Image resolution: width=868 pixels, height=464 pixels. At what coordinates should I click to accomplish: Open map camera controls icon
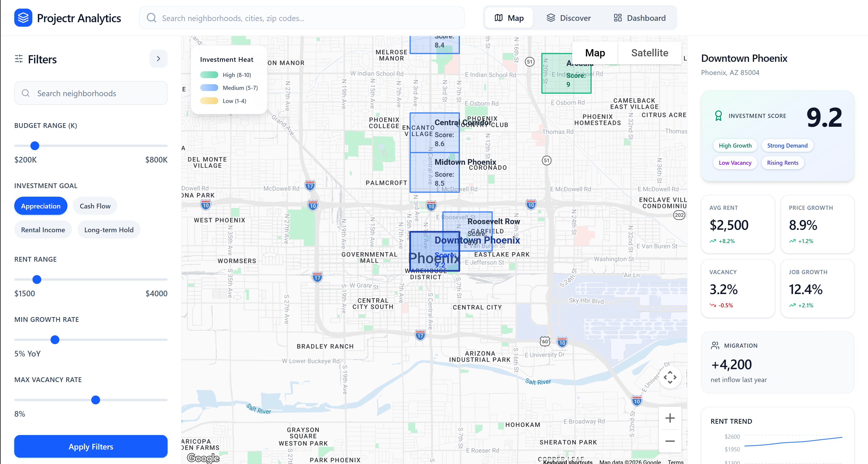(670, 377)
